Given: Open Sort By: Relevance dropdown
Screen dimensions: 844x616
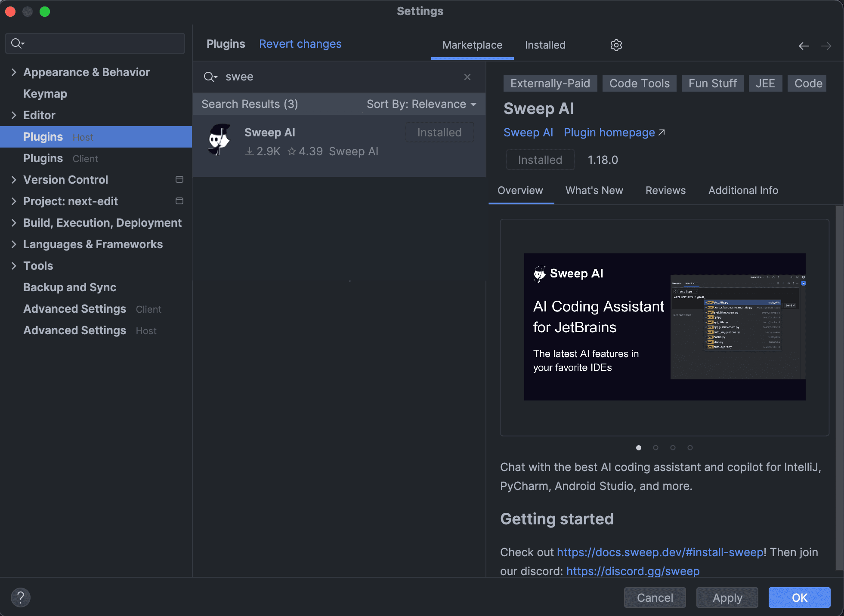Looking at the screenshot, I should coord(421,104).
